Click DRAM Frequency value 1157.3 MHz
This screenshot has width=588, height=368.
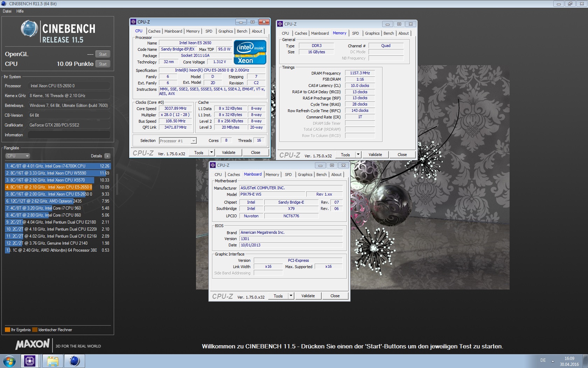(x=360, y=73)
